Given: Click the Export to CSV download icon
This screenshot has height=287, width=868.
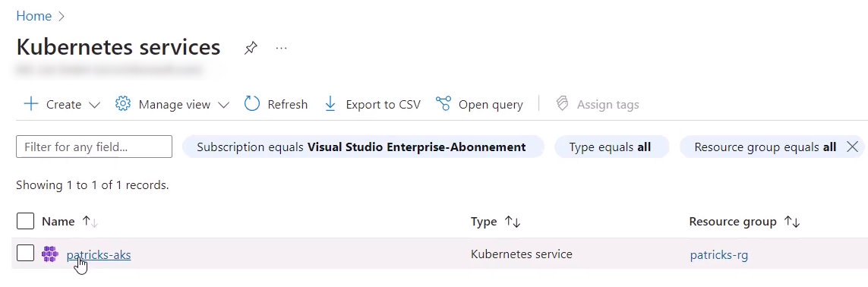Looking at the screenshot, I should [330, 104].
